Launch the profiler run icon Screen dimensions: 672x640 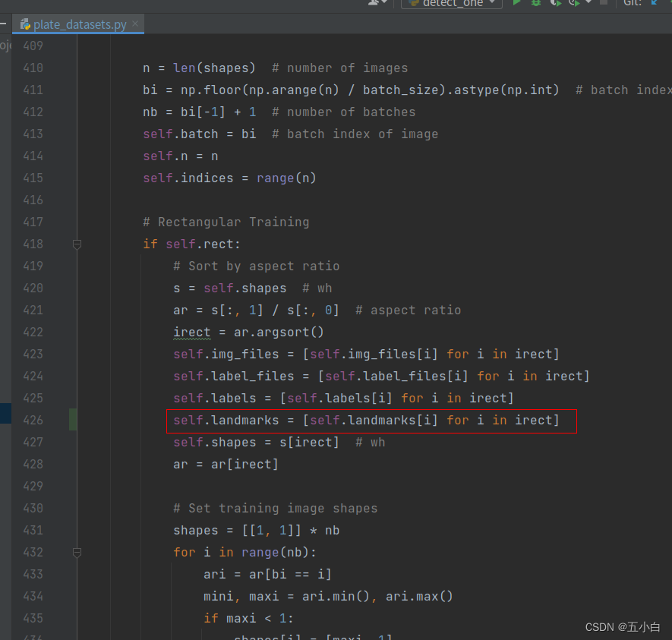(x=574, y=2)
